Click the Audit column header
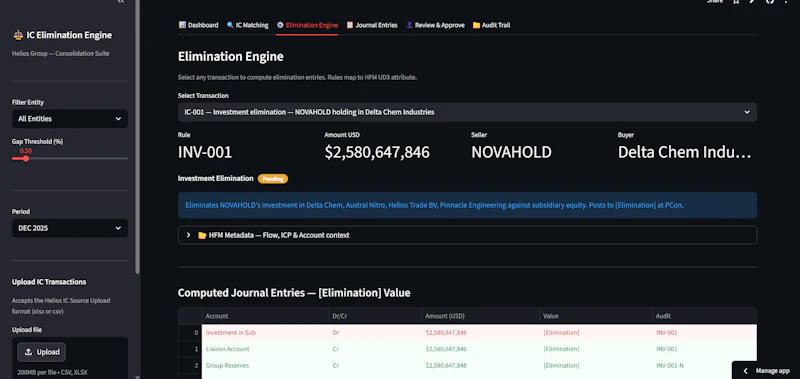800x379 pixels. tap(705, 316)
